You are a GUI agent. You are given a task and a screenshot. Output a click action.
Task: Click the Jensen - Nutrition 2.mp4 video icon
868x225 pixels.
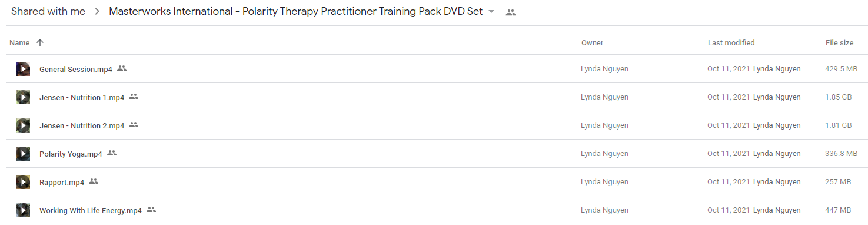[23, 125]
